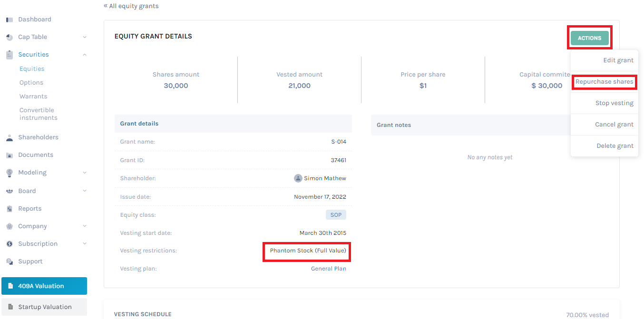The width and height of the screenshot is (644, 319).
Task: Expand the Cap Table chevron
Action: pos(85,37)
